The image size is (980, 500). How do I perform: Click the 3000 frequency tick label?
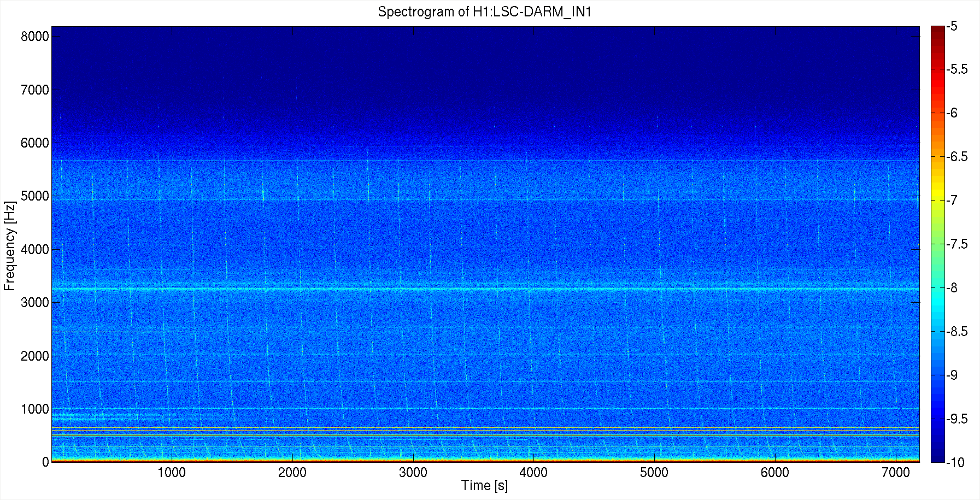[x=35, y=303]
